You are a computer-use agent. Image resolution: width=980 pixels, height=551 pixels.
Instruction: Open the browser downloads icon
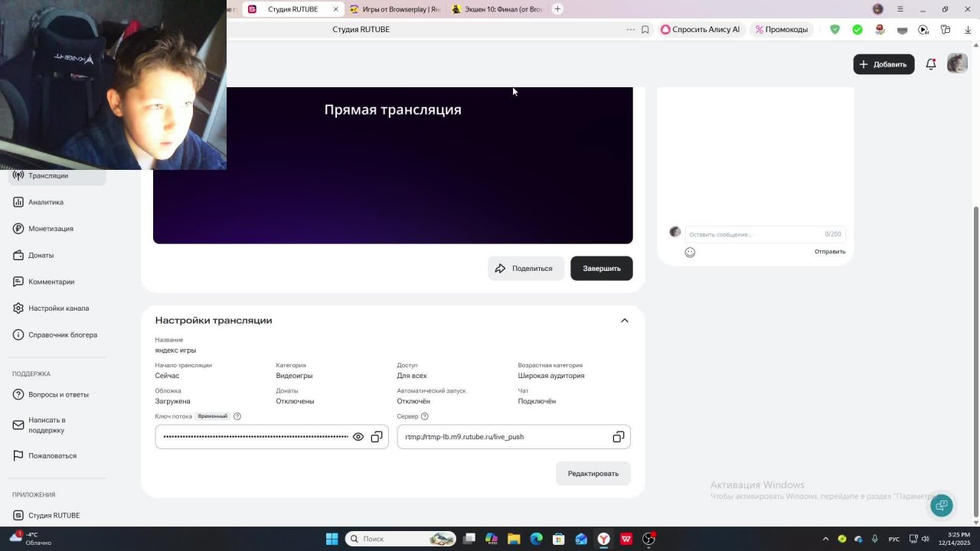point(969,30)
